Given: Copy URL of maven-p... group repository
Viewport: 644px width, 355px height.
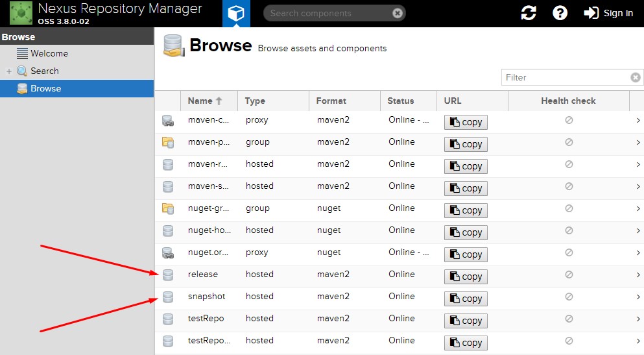Looking at the screenshot, I should click(x=466, y=144).
